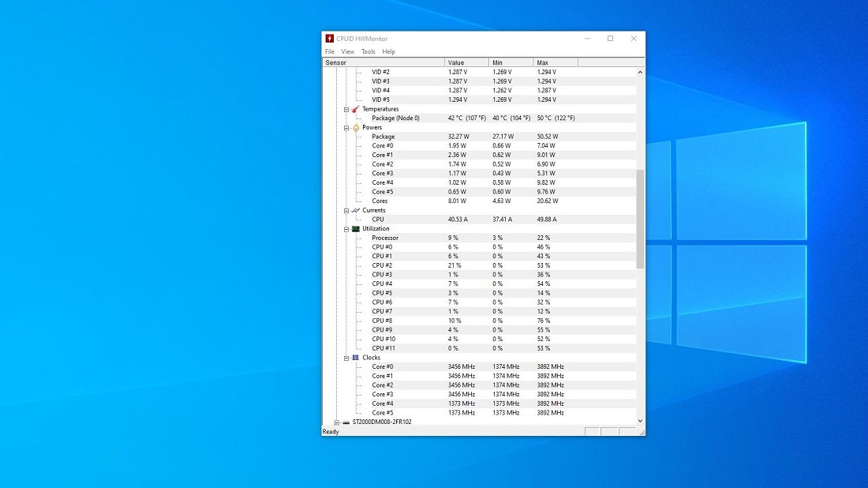Click the Sensor column header
Screen dimensions: 868x488
383,62
